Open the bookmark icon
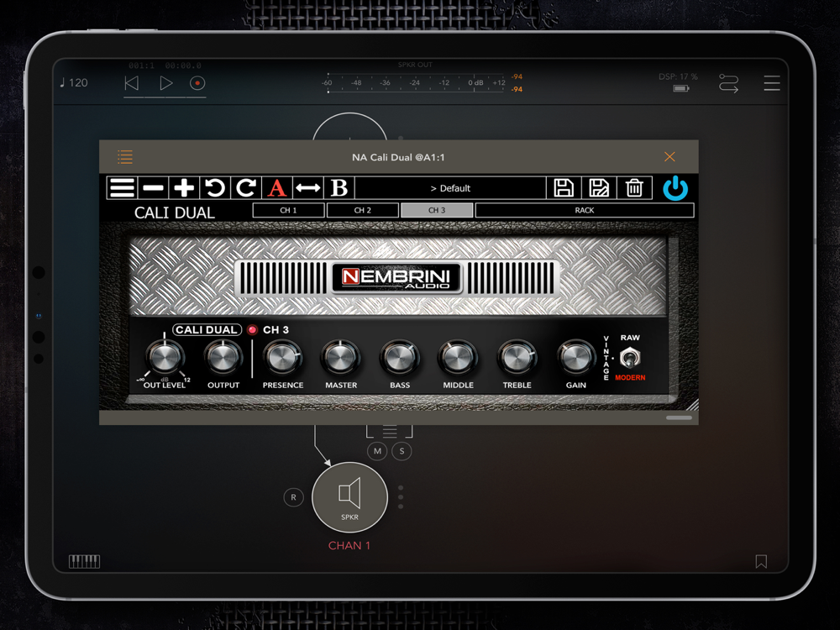Image resolution: width=840 pixels, height=630 pixels. pyautogui.click(x=761, y=561)
